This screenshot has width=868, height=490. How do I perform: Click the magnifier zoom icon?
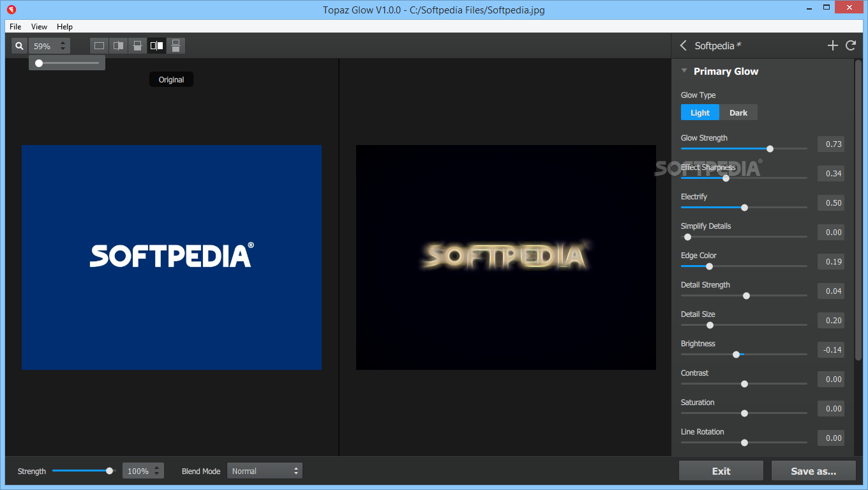click(x=20, y=46)
